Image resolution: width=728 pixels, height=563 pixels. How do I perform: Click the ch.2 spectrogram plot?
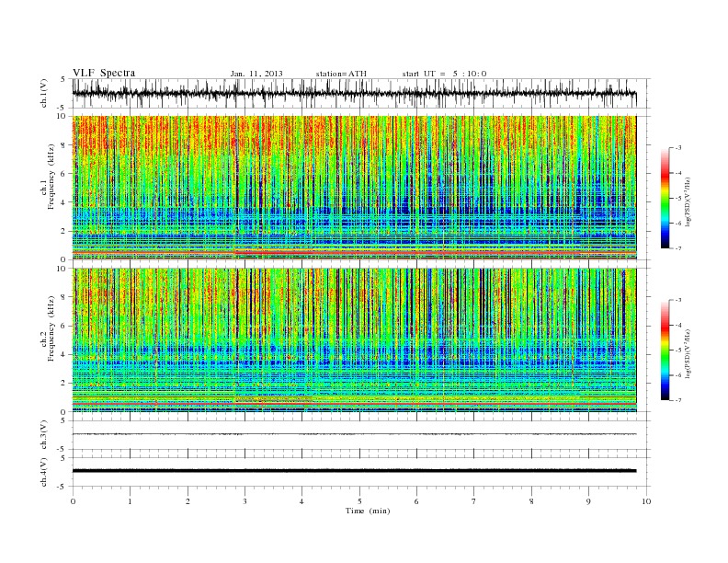point(355,339)
